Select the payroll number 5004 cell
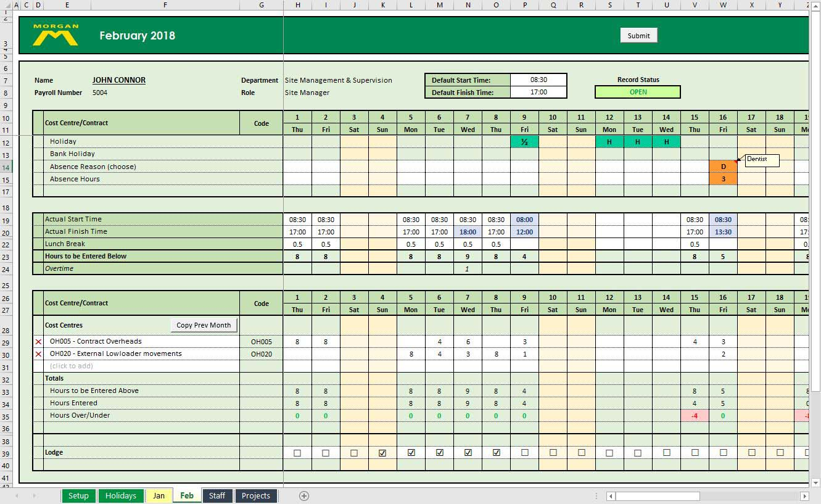821x504 pixels. [x=100, y=93]
